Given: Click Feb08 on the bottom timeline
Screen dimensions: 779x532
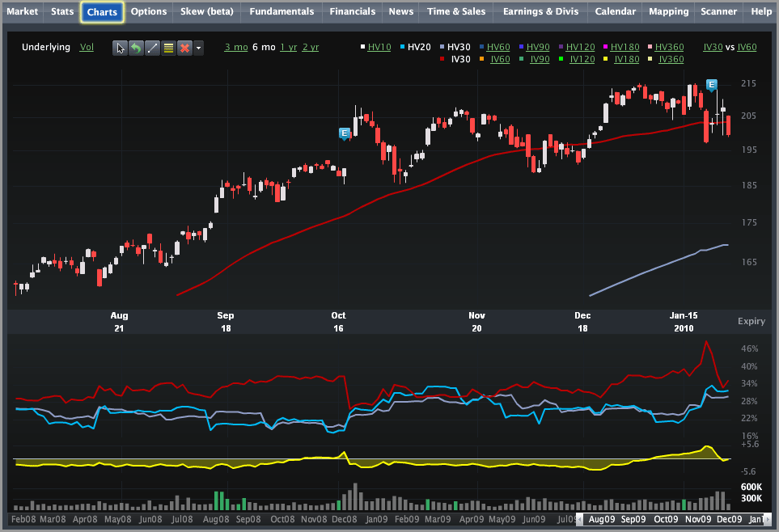Looking at the screenshot, I should (x=23, y=519).
